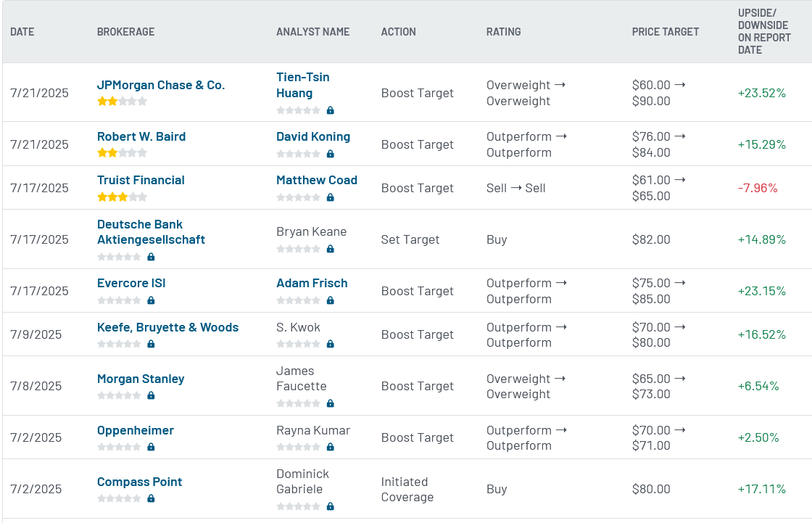
Task: Click the lock icon under Compass Point
Action: tap(152, 498)
